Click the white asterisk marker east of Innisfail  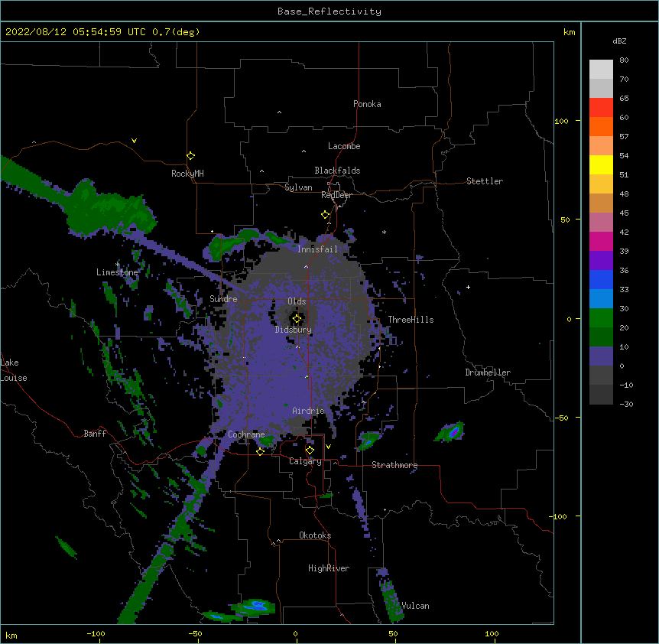(384, 232)
